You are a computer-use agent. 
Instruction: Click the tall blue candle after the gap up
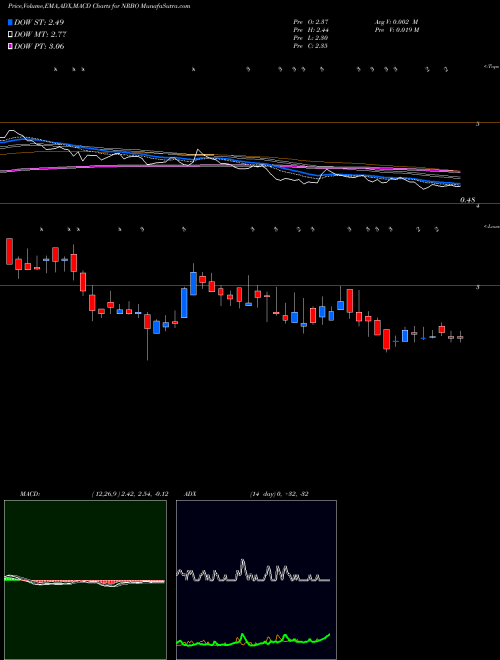point(193,284)
